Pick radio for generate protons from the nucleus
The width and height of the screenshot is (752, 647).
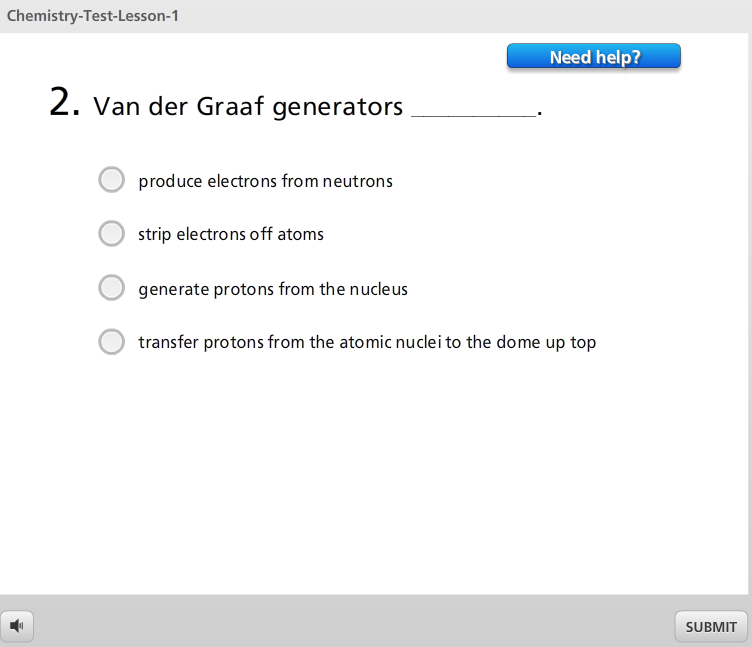[112, 288]
